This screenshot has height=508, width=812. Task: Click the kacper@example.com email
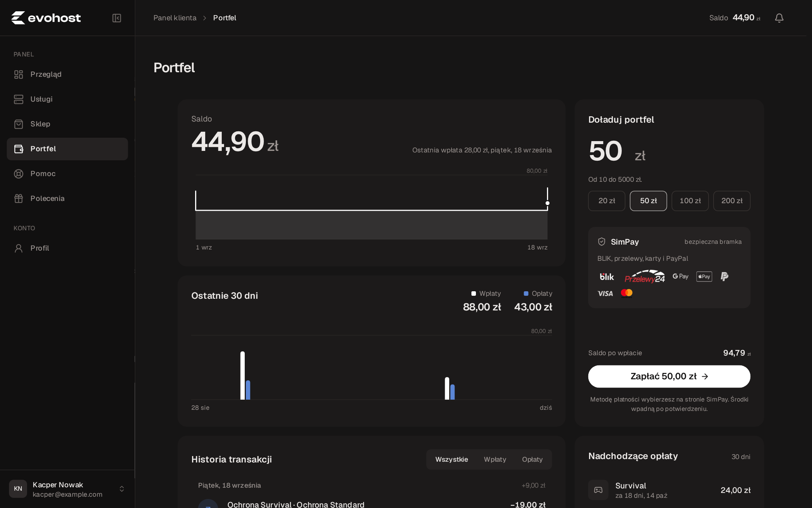[x=67, y=494]
